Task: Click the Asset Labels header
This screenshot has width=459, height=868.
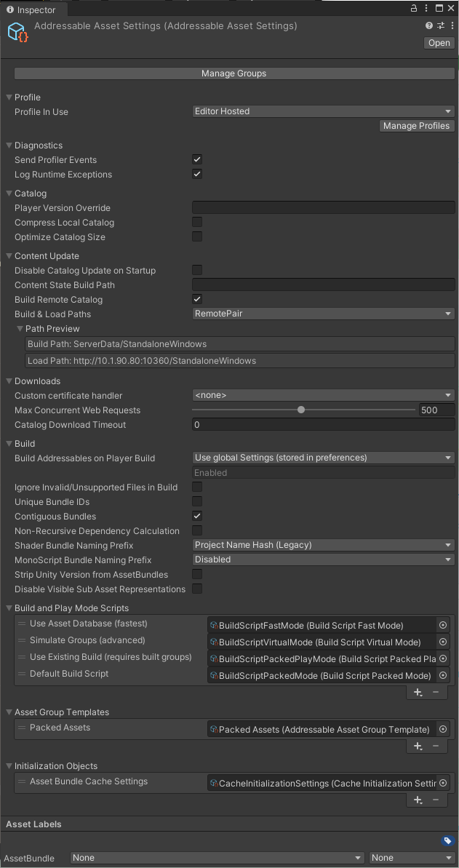Action: (33, 824)
